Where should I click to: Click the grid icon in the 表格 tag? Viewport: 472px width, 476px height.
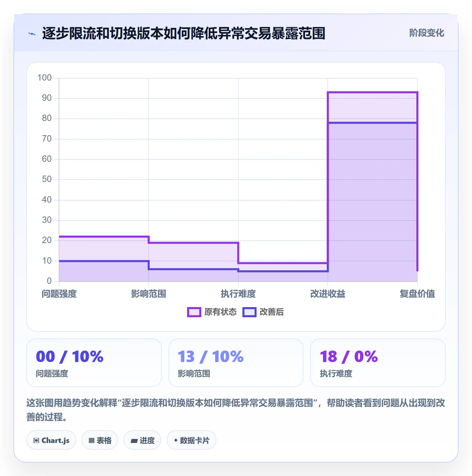(91, 440)
